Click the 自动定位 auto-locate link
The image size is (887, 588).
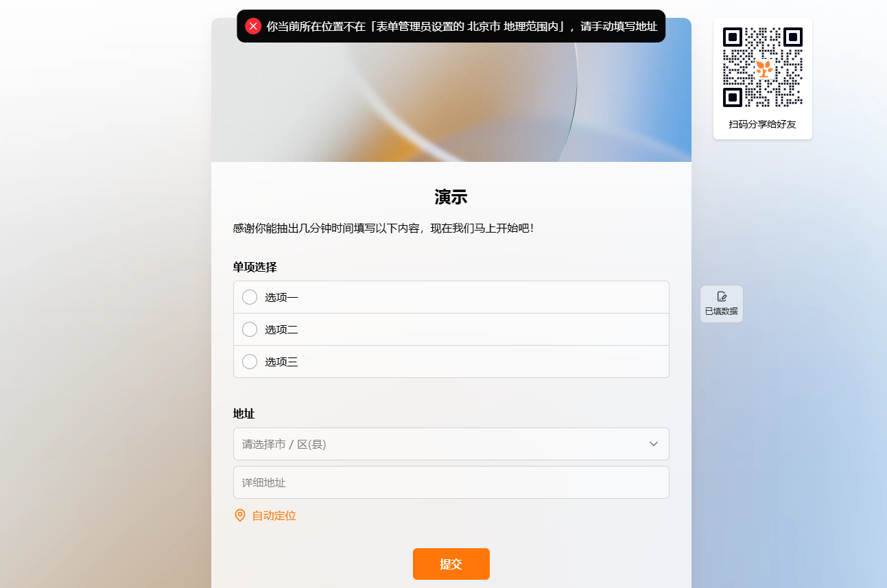pyautogui.click(x=274, y=515)
